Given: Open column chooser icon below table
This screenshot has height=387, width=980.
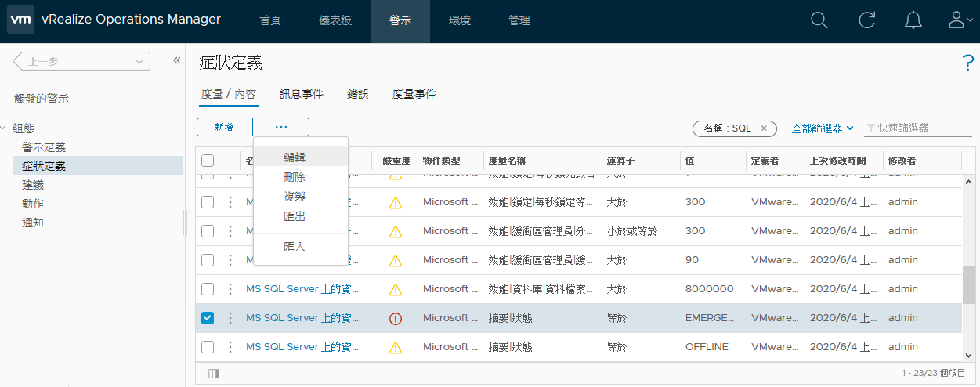Looking at the screenshot, I should click(x=214, y=374).
